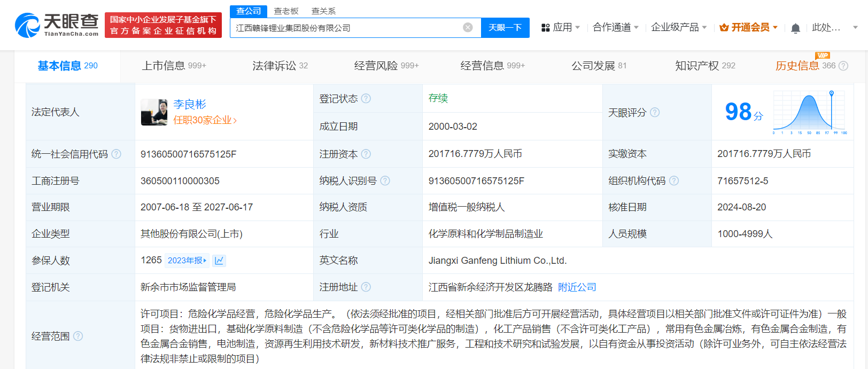
Task: Open 李良彬 legal representative link
Action: tap(190, 104)
